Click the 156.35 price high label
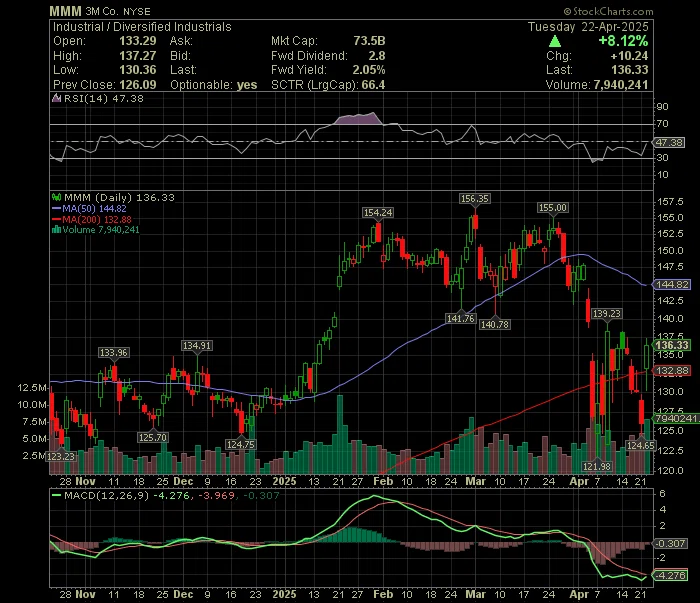Screen dimensions: 700x603 pyautogui.click(x=475, y=199)
